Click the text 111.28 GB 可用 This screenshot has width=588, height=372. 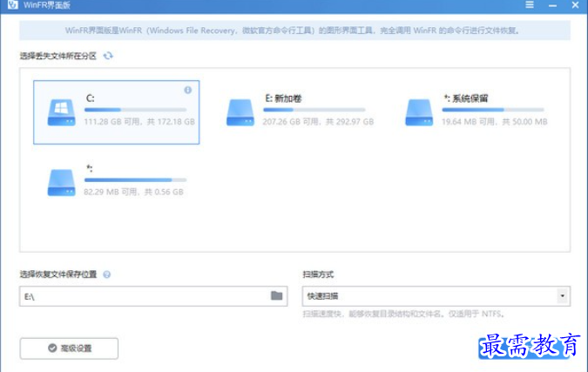tap(112, 121)
